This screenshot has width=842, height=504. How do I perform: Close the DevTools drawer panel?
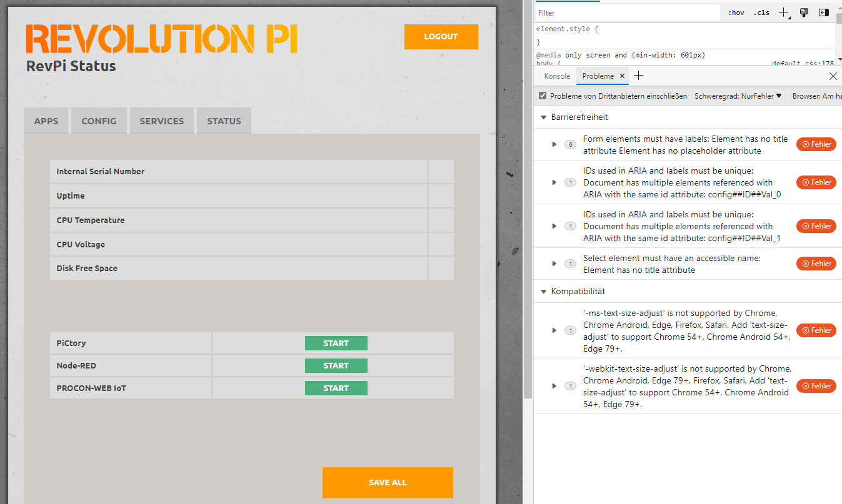[833, 76]
